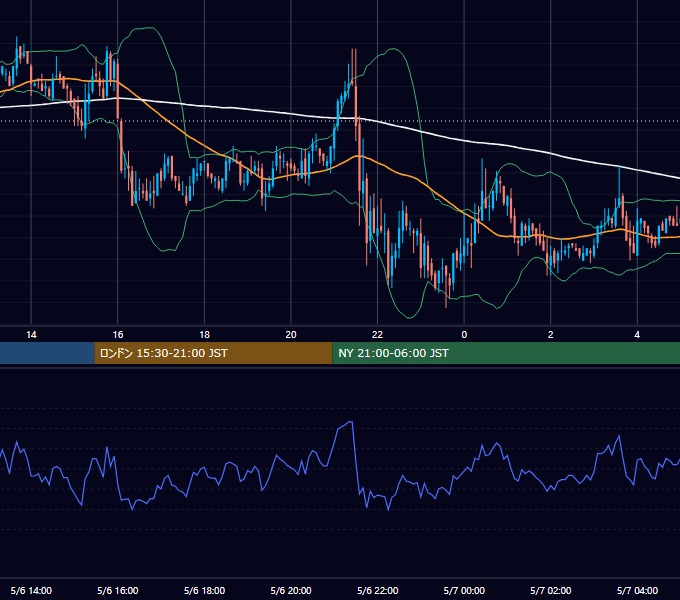Click the oscillator peak near 5/6 21:20
This screenshot has width=680, height=600.
pyautogui.click(x=350, y=422)
